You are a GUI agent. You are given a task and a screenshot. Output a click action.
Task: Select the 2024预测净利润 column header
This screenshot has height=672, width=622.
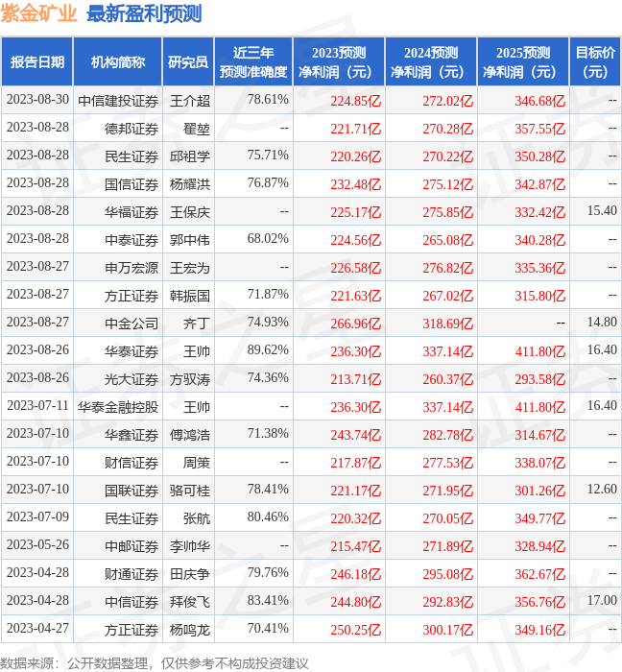point(431,61)
